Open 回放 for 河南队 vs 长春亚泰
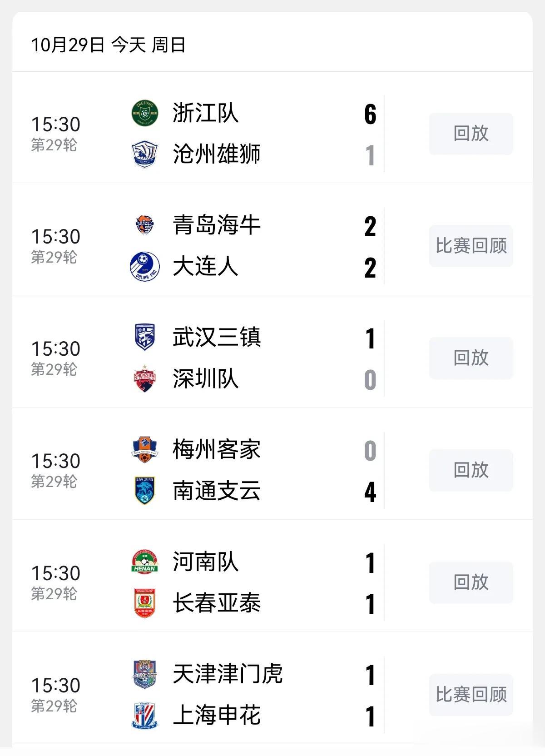Viewport: 545px width, 756px height. (471, 582)
